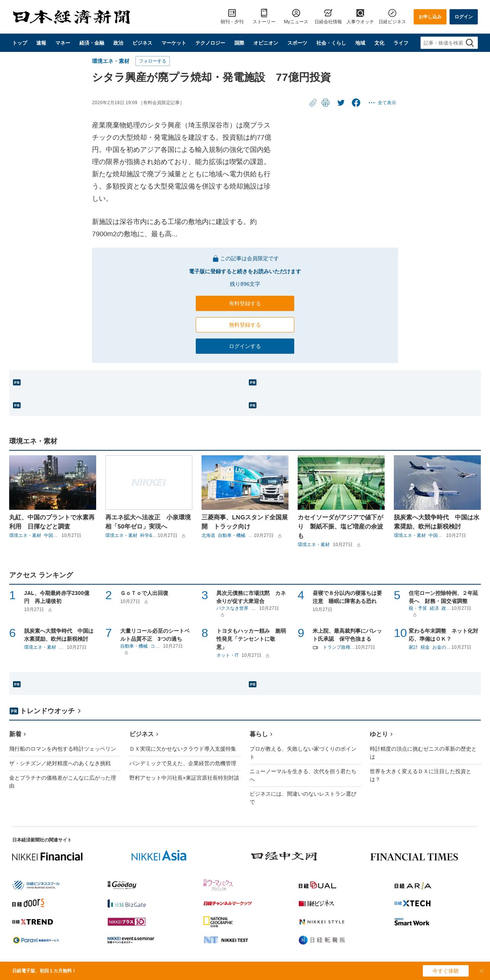This screenshot has width=490, height=980.
Task: Click the header ログイン button
Action: (464, 17)
